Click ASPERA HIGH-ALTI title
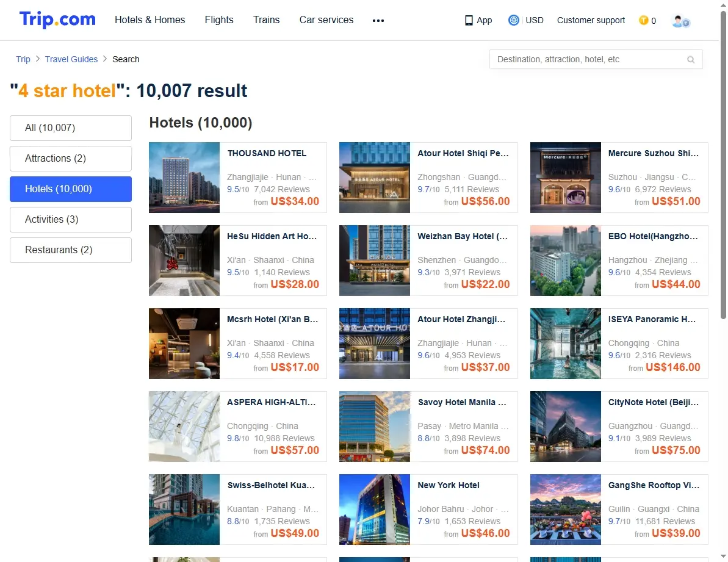Screen dimensions: 728x562 pos(272,402)
